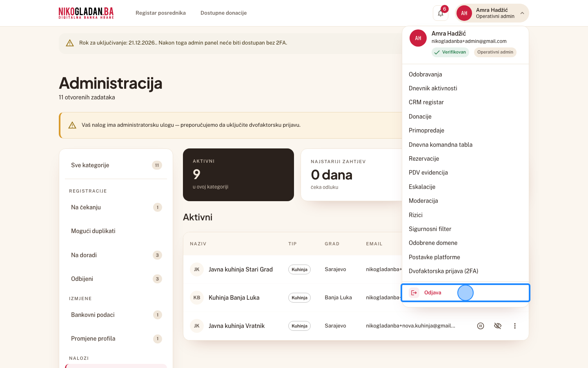
Task: Open Odbijeni category
Action: (x=116, y=279)
